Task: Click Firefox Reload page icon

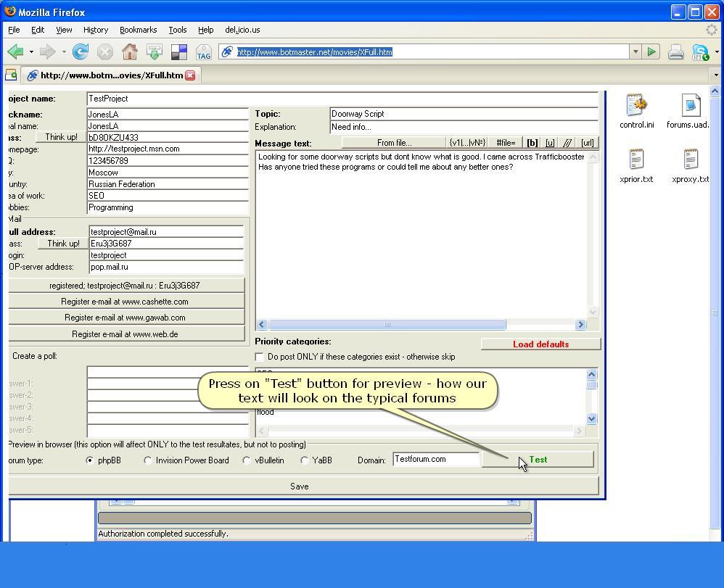Action: (80, 51)
